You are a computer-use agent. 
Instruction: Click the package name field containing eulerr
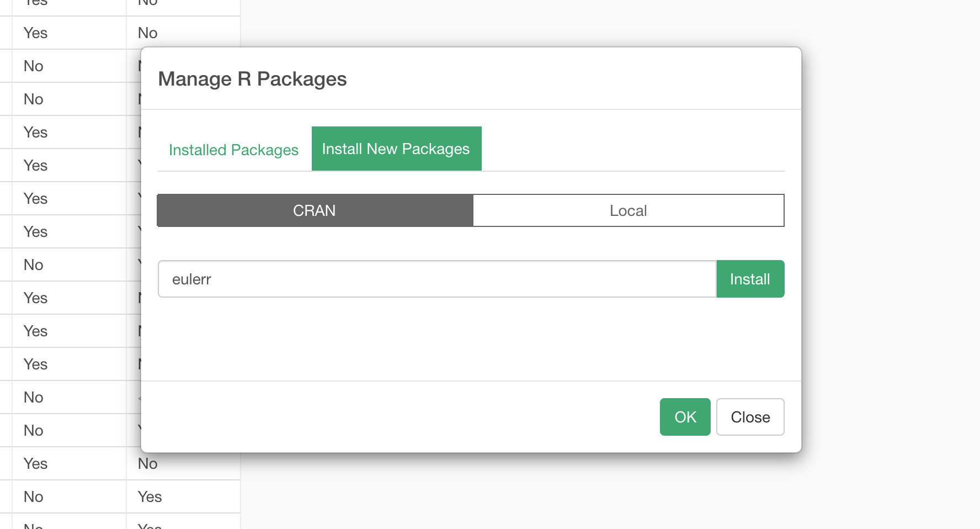[437, 279]
